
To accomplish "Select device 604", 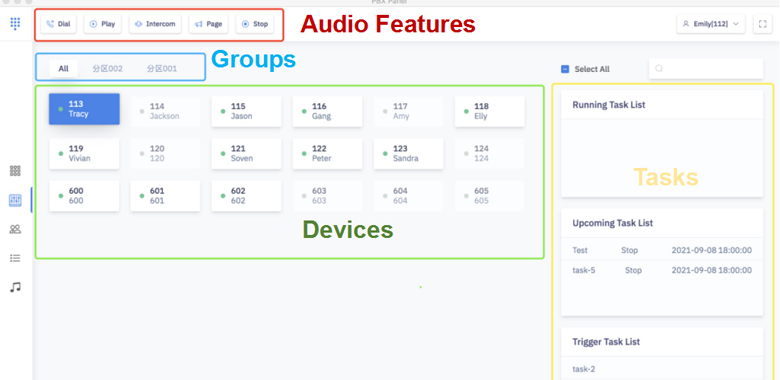I will 408,196.
